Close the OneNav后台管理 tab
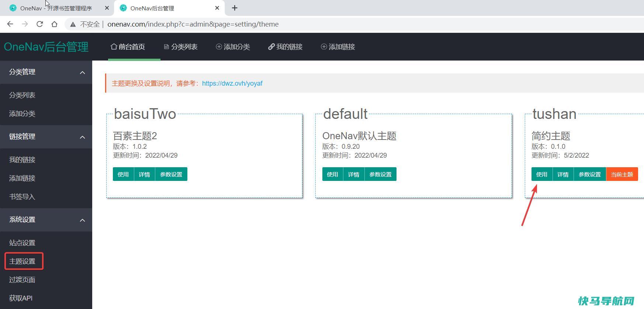 pos(217,8)
